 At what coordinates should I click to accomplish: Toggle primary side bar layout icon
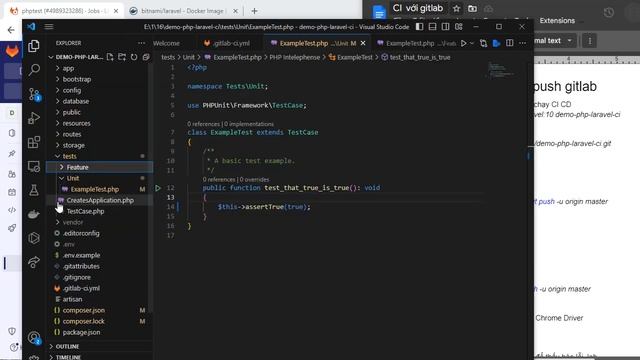(419, 27)
